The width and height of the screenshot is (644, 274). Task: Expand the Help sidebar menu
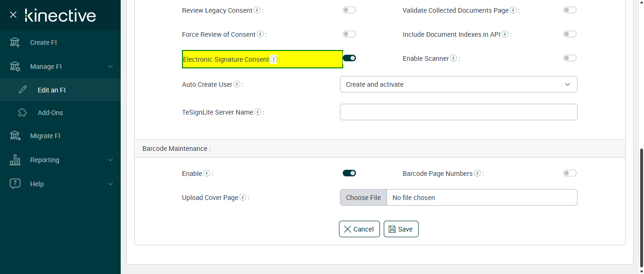click(x=60, y=184)
